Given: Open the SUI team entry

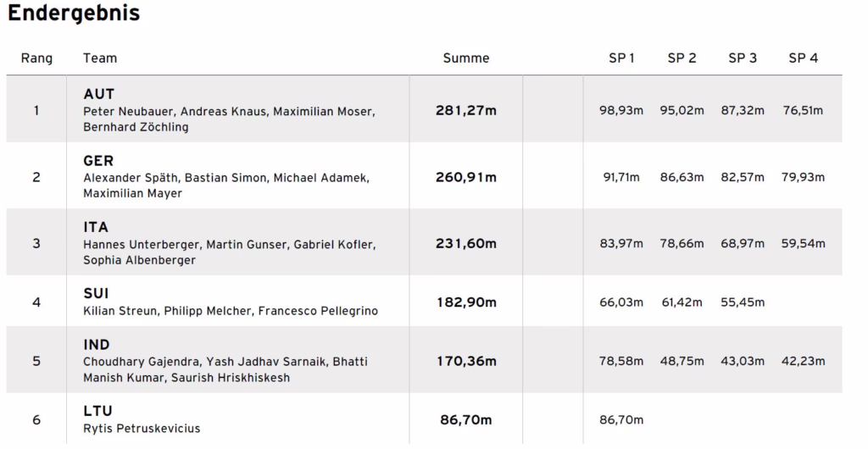Looking at the screenshot, I should 97,293.
